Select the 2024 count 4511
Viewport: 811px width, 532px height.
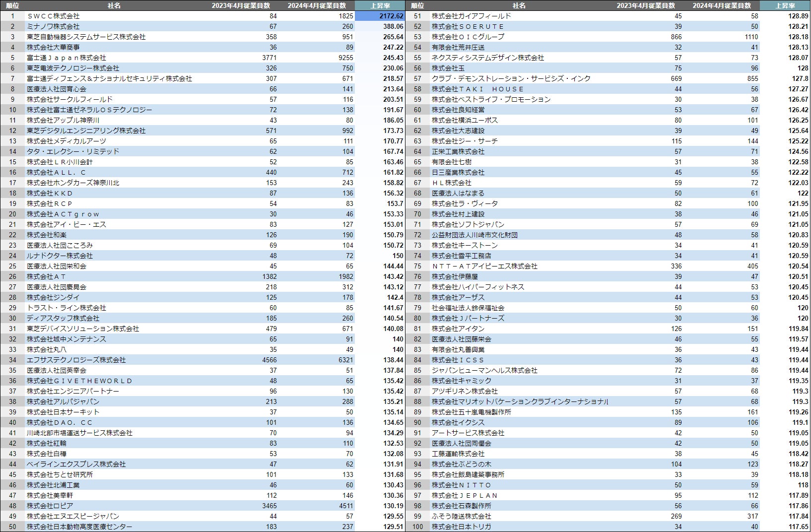[x=346, y=506]
